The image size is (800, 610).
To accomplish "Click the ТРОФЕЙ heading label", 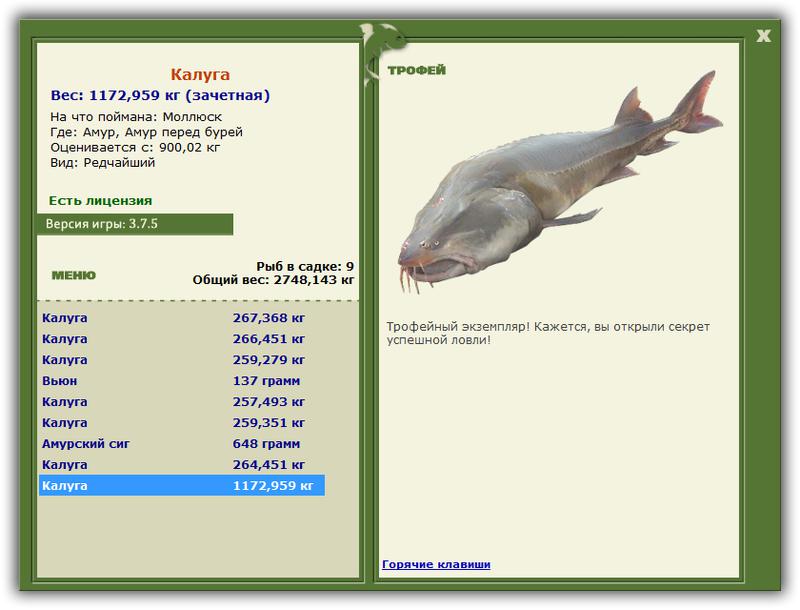I will [416, 70].
